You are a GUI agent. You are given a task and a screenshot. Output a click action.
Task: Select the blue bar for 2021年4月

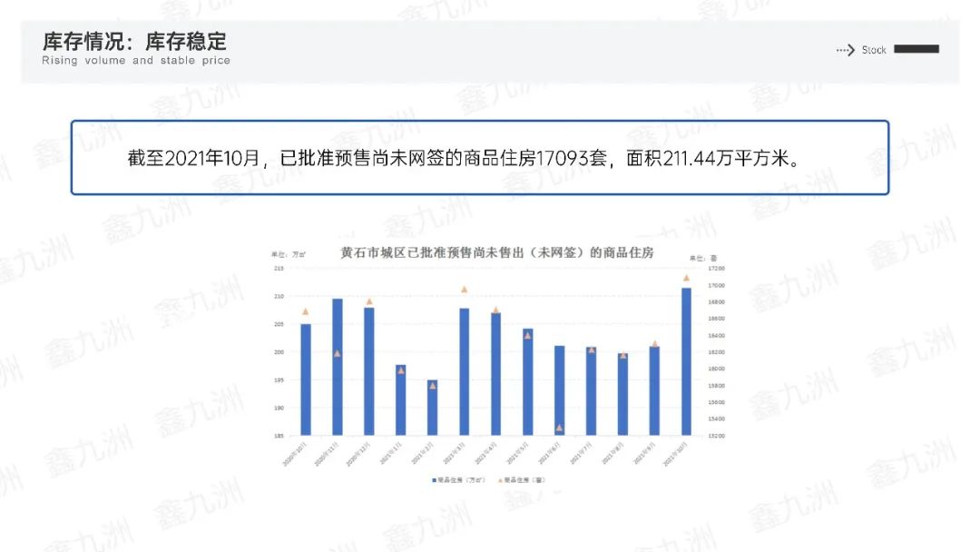point(495,374)
